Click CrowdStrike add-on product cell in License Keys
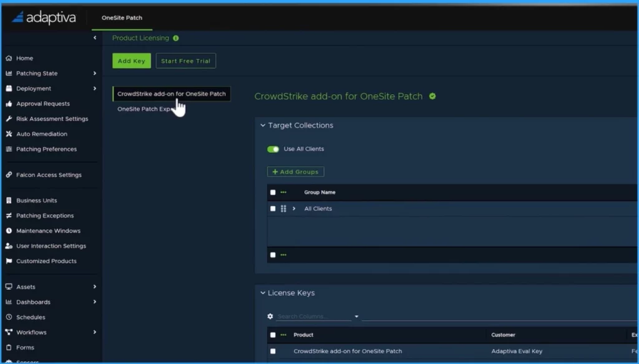Screen dimensions: 639x364 coord(348,351)
